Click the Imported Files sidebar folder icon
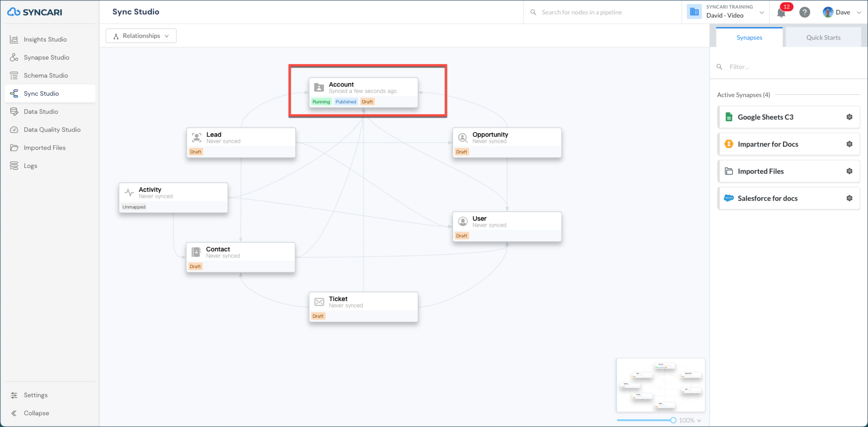This screenshot has height=427, width=868. [14, 148]
